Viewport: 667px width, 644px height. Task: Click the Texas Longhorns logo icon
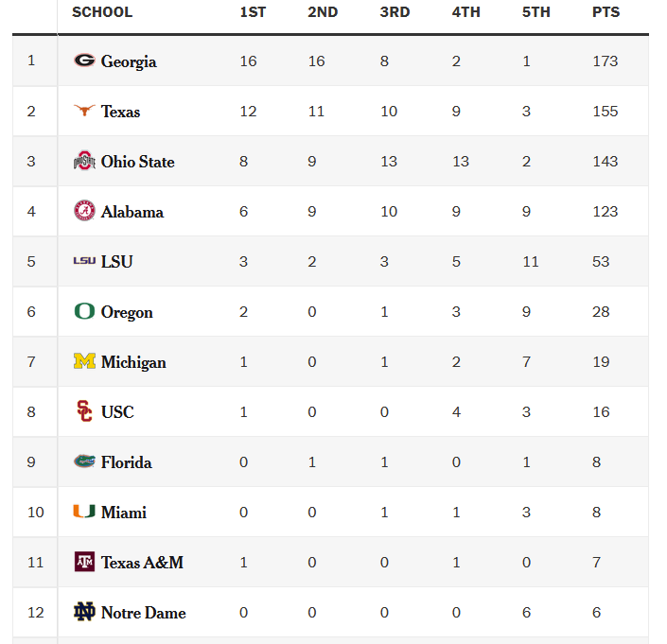point(84,111)
